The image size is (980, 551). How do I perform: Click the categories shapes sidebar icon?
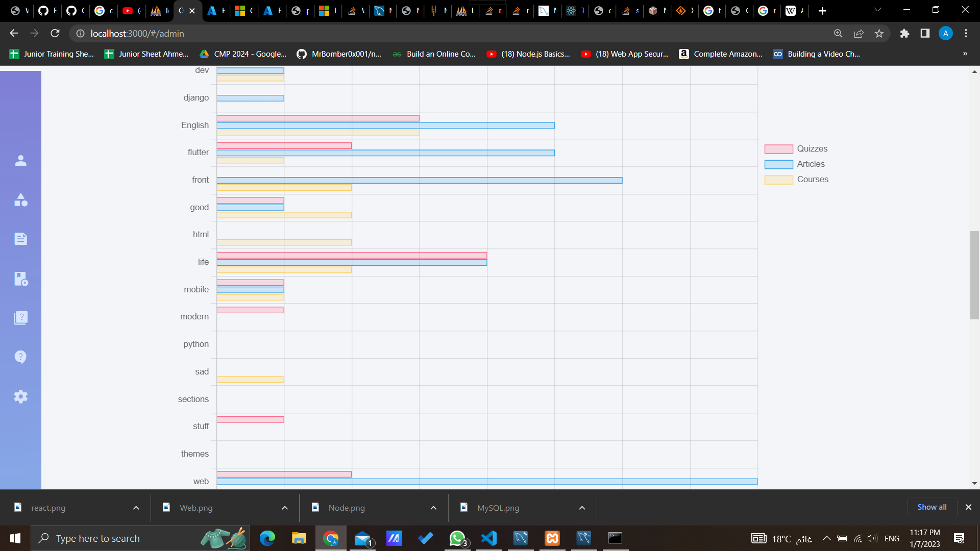pos(20,200)
